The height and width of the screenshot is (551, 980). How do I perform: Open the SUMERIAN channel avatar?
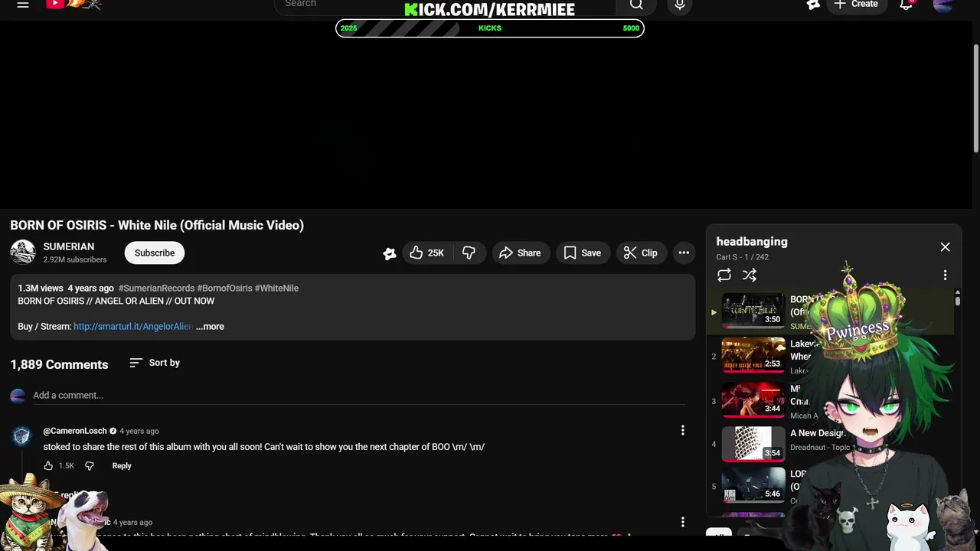pyautogui.click(x=23, y=253)
